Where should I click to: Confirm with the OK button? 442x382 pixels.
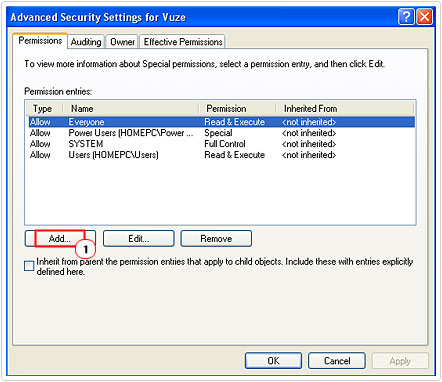tap(273, 361)
